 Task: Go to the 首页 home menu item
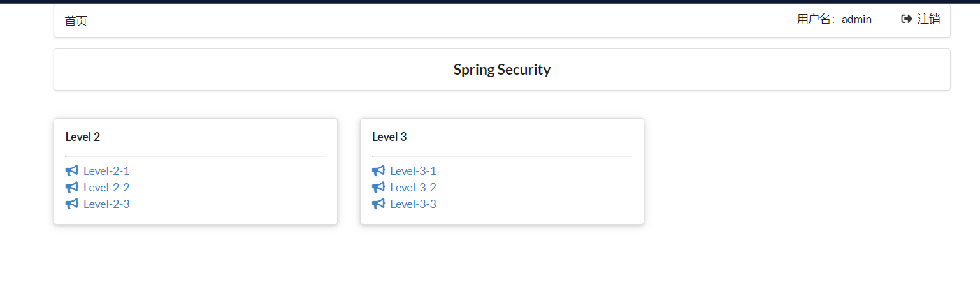point(76,21)
